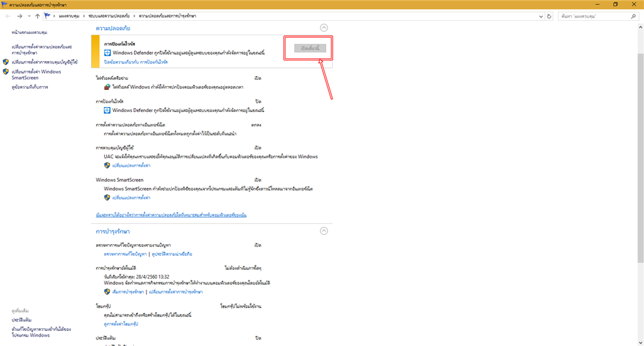Image resolution: width=644 pixels, height=346 pixels.
Task: Click the flag icon in address bar
Action: pos(47,16)
